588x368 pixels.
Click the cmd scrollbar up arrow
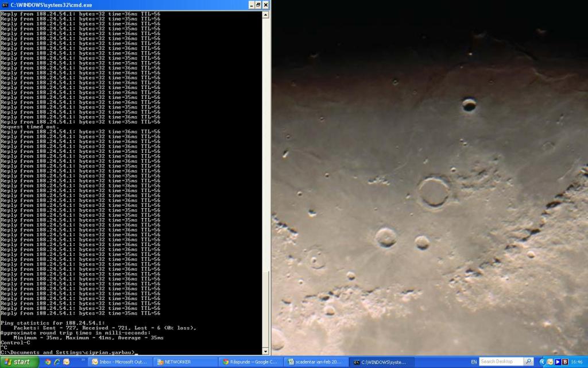point(266,15)
